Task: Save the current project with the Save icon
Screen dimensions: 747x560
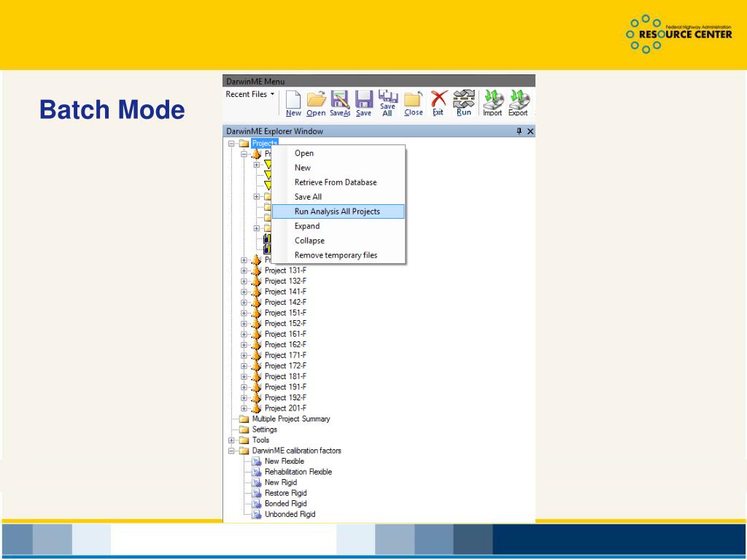Action: [363, 101]
